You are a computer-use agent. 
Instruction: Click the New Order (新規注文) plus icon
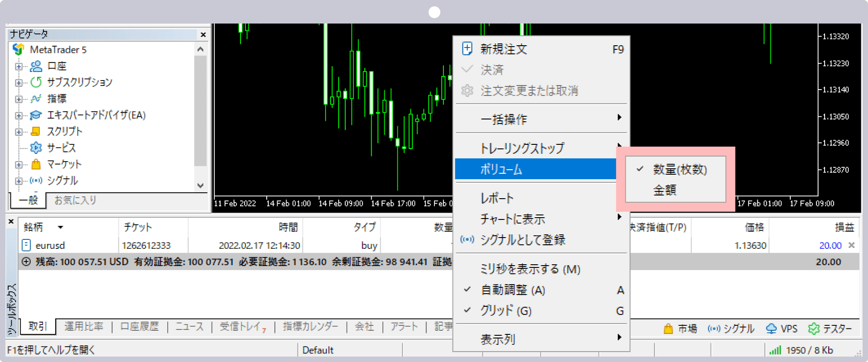(467, 48)
